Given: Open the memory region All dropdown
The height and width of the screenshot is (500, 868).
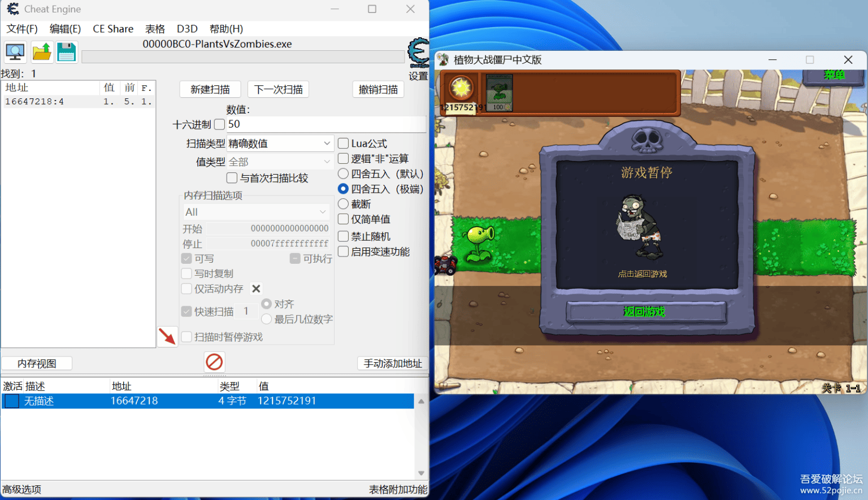Looking at the screenshot, I should (256, 212).
